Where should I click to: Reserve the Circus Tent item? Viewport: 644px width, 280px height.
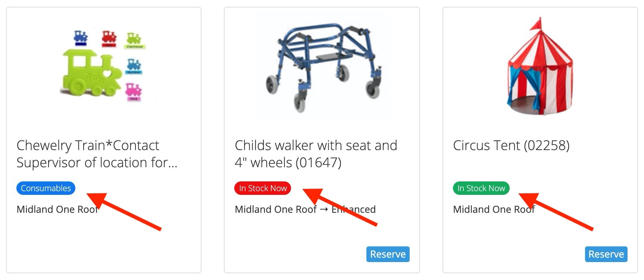click(606, 254)
